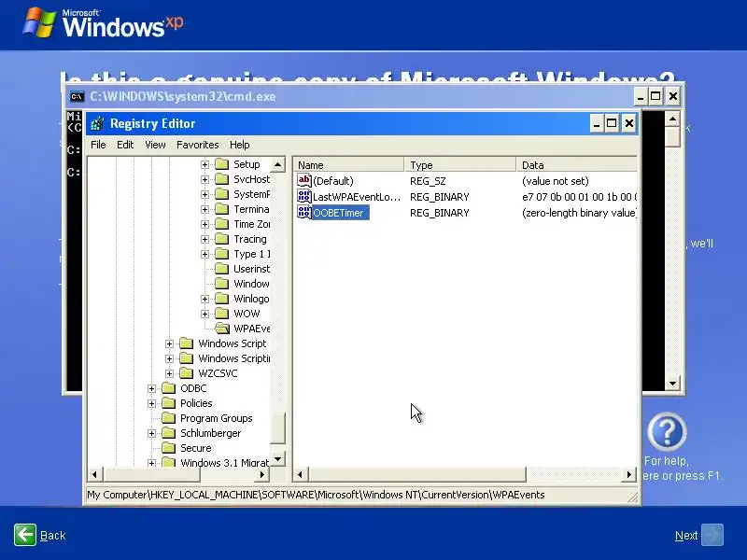Expand the Windows Script key node

(x=170, y=343)
